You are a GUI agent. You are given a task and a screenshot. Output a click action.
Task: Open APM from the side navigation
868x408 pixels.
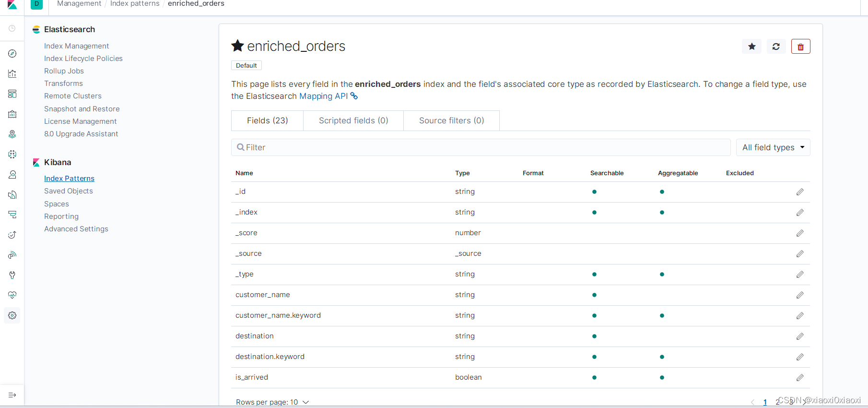[12, 215]
